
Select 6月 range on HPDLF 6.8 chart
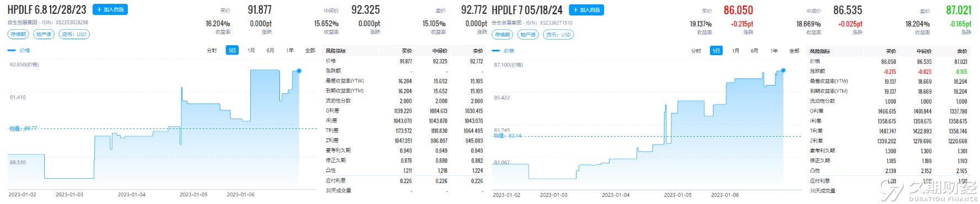pos(271,50)
